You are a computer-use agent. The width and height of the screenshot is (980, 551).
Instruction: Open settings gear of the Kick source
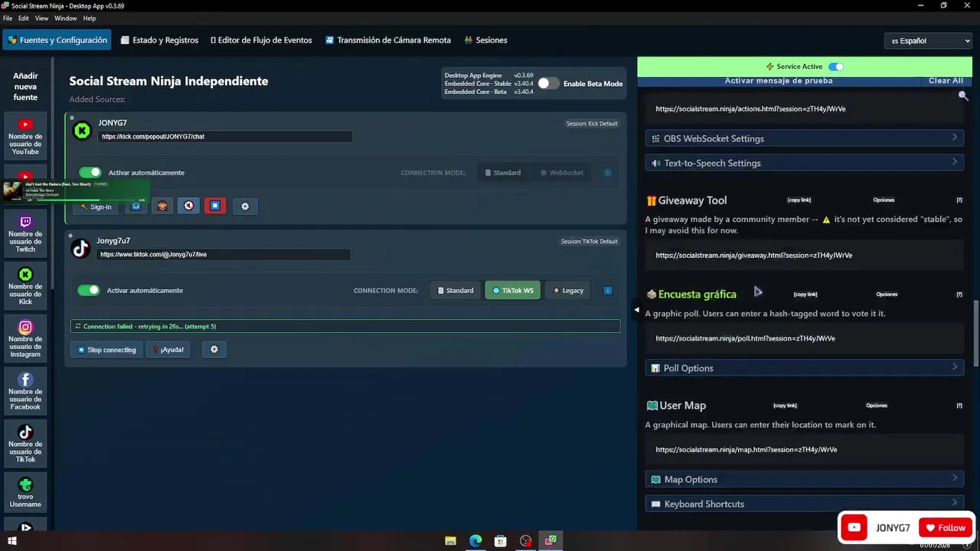(245, 206)
